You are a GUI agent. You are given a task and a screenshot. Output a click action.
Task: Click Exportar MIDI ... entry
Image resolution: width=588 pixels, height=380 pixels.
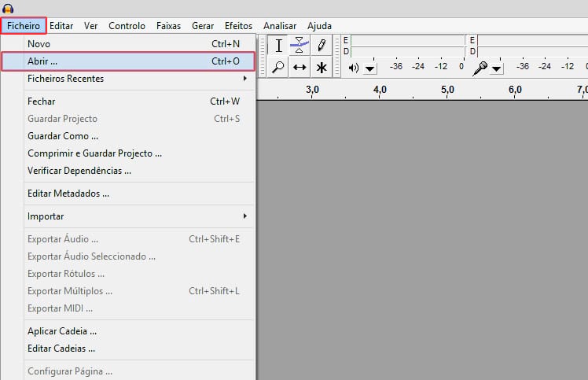[128, 308]
